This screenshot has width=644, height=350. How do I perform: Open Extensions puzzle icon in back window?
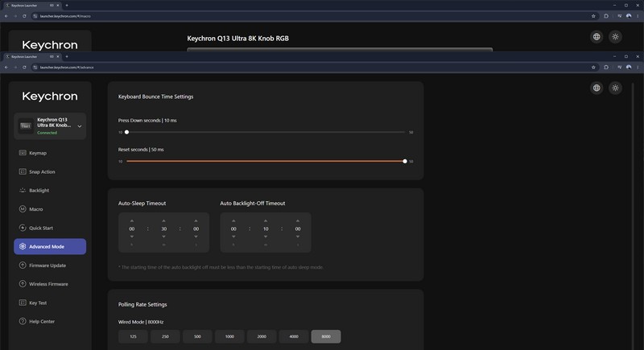tap(606, 16)
